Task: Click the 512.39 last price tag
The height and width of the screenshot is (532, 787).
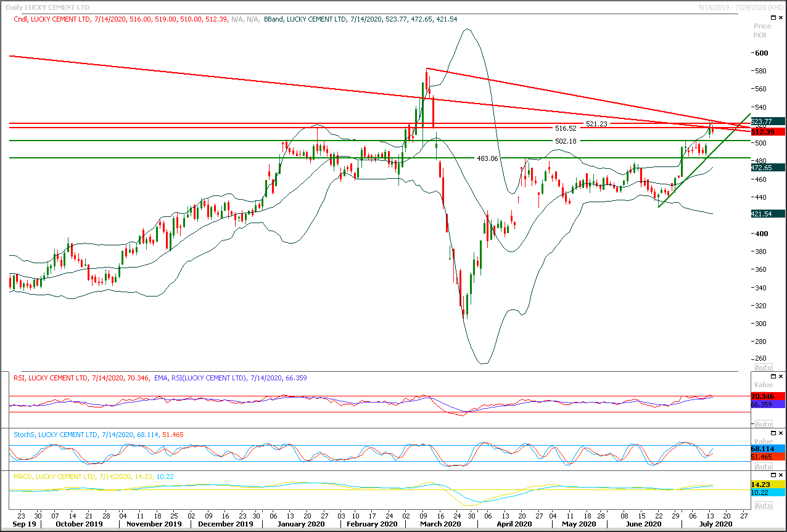Action: [x=767, y=132]
